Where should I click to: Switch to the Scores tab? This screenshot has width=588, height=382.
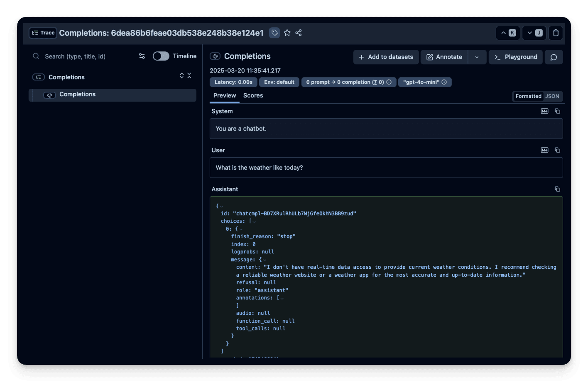click(253, 95)
